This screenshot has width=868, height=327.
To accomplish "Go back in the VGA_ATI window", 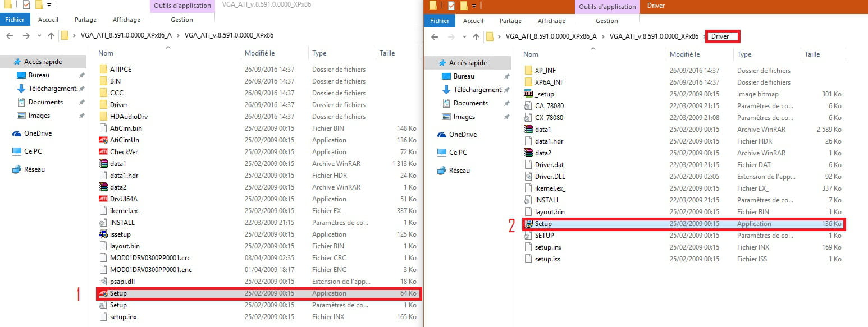I will pos(11,36).
